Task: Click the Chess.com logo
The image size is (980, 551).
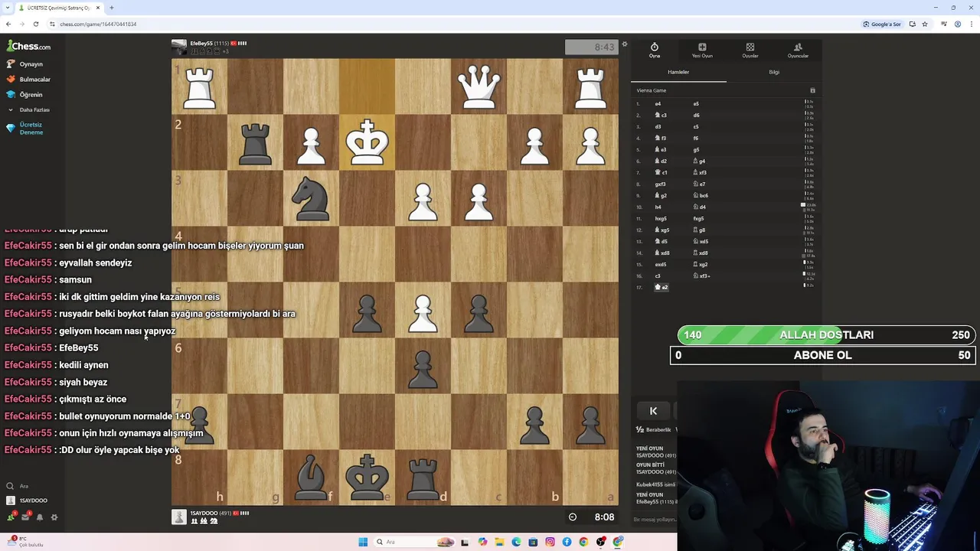Action: (x=28, y=46)
